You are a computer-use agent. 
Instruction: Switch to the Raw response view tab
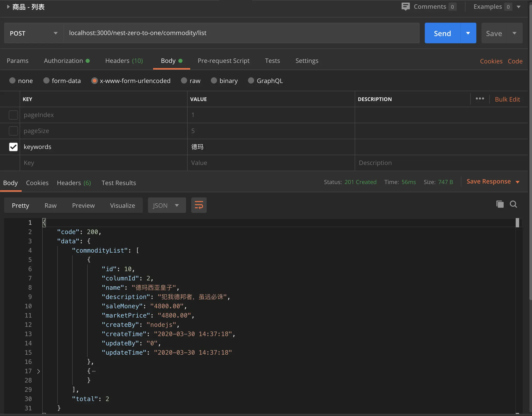tap(51, 205)
